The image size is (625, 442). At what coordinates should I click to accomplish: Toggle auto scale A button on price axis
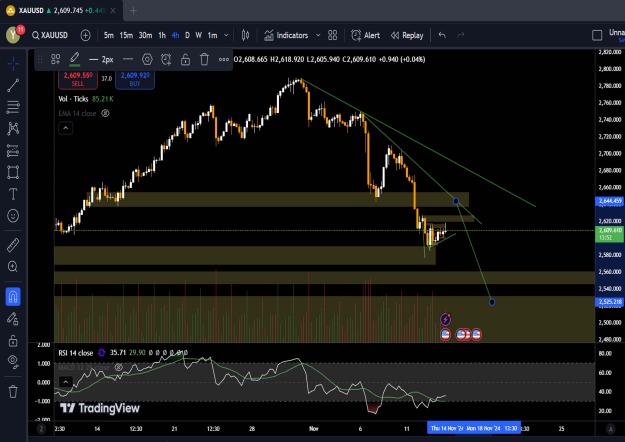610,429
